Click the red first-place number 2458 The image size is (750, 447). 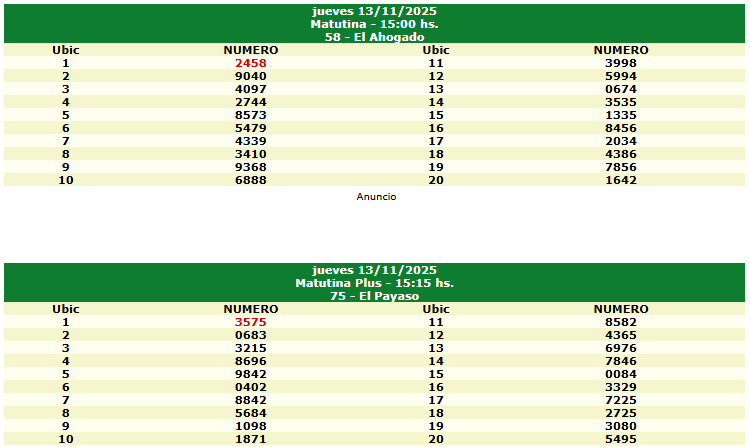tap(250, 63)
